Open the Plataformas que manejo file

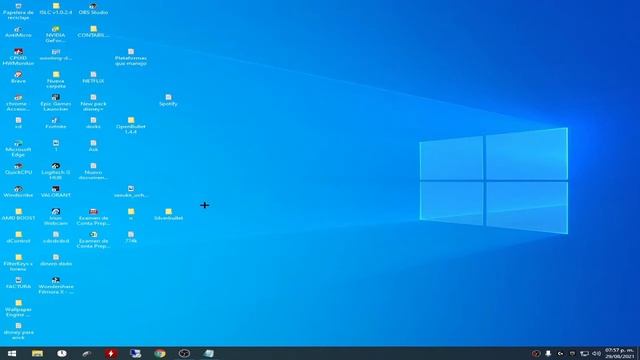(x=131, y=57)
